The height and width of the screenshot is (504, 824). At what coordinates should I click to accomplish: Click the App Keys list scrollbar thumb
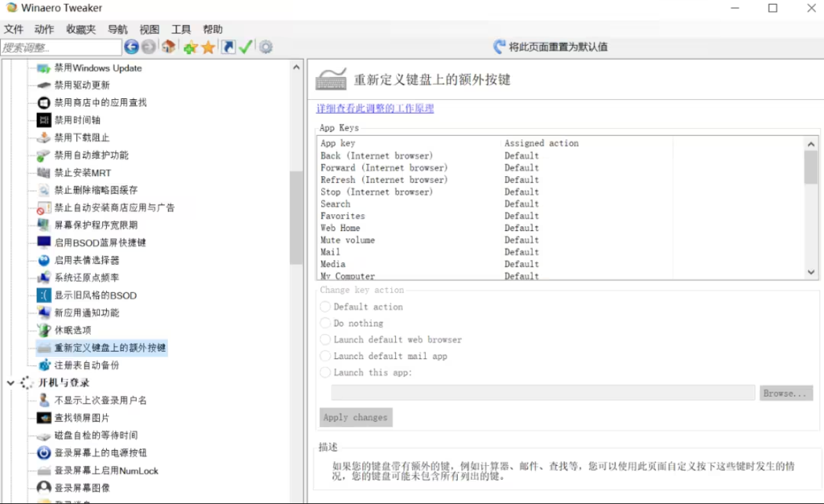[811, 168]
